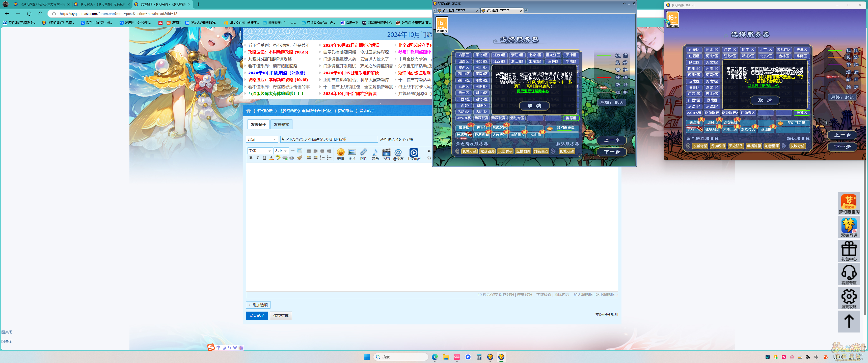Open the 交流 thread category dropdown
Image resolution: width=868 pixels, height=363 pixels.
coord(262,139)
